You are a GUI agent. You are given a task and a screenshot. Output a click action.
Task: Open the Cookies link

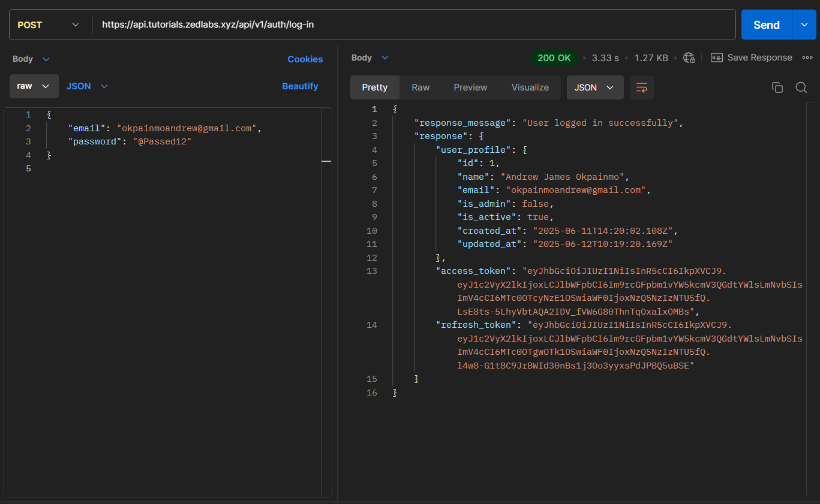(x=305, y=59)
